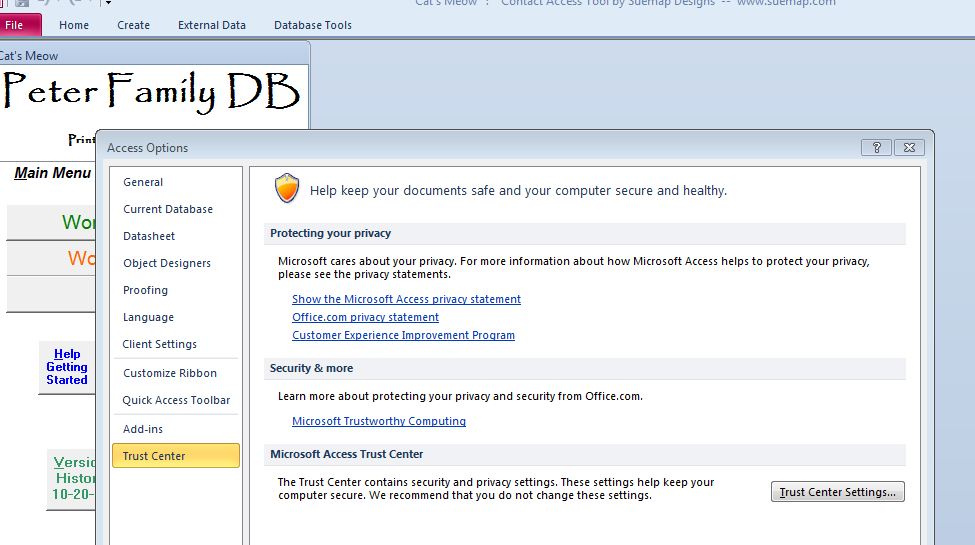The width and height of the screenshot is (975, 545).
Task: Select General in Access Options
Action: tap(176, 182)
